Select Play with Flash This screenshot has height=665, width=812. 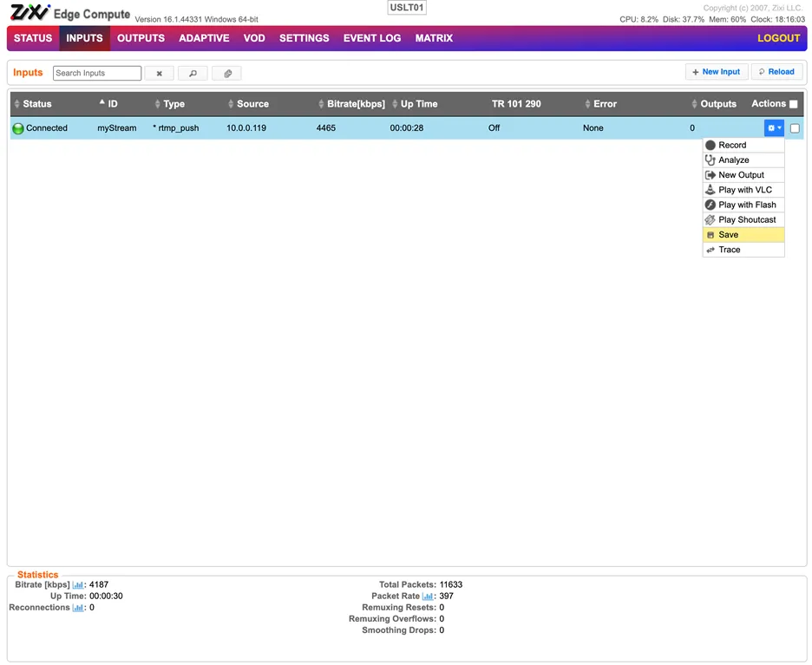(743, 205)
